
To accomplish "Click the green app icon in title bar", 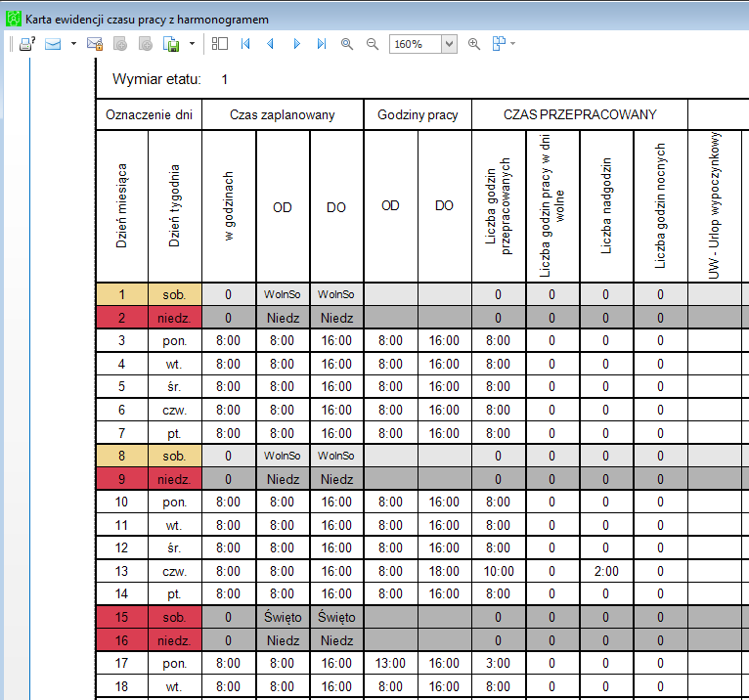I will pyautogui.click(x=14, y=20).
